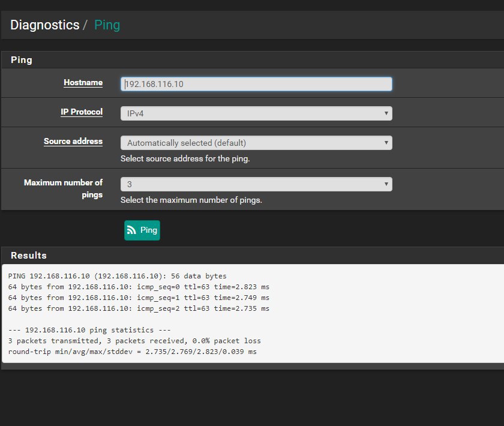The width and height of the screenshot is (504, 426).
Task: Click the underlined Hostname label
Action: (x=83, y=83)
